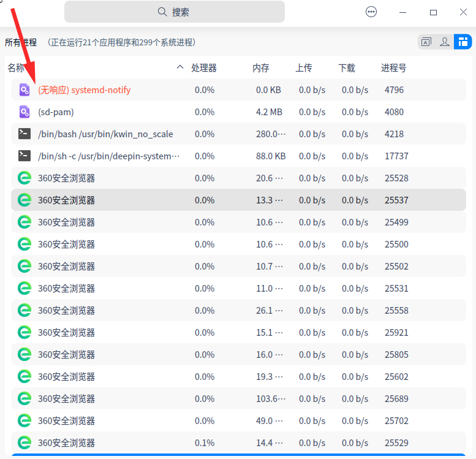Select process ID 25528
476x459 pixels.
tap(396, 178)
